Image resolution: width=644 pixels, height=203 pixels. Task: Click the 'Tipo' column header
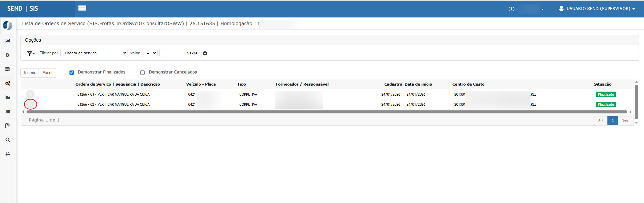[242, 84]
